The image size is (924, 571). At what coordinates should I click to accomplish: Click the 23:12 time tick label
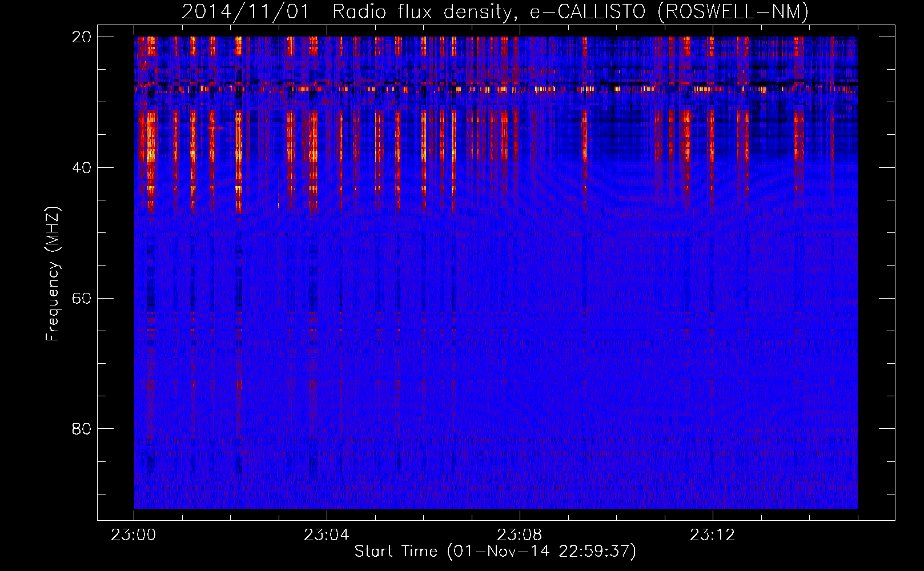point(713,535)
